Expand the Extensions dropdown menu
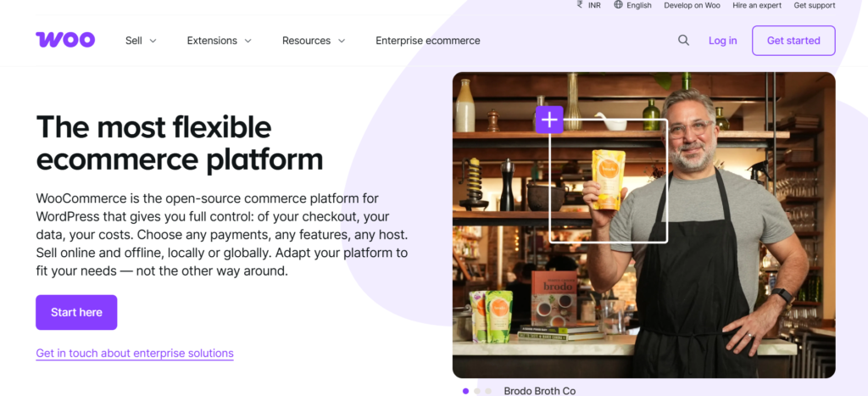Viewport: 868px width, 396px height. (220, 41)
